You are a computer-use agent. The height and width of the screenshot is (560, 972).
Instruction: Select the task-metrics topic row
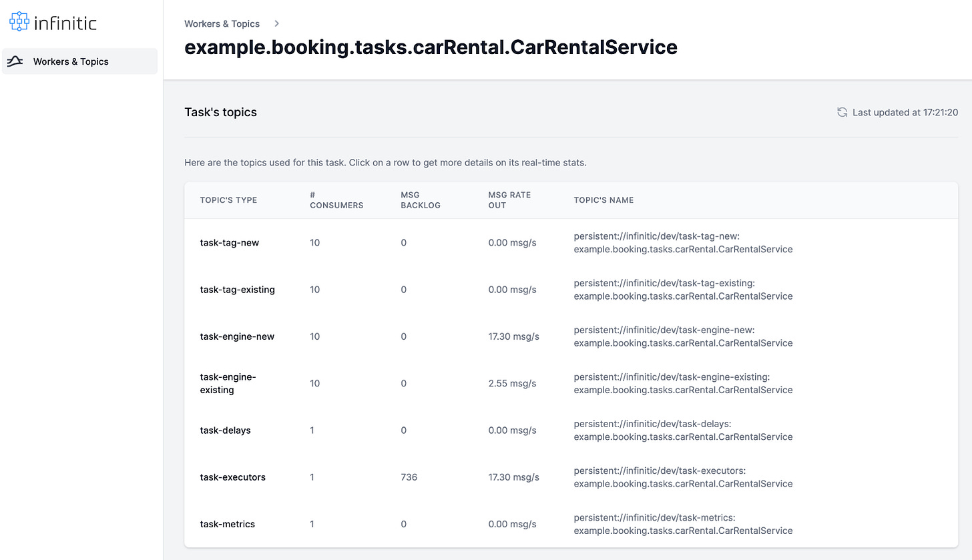[x=227, y=524]
